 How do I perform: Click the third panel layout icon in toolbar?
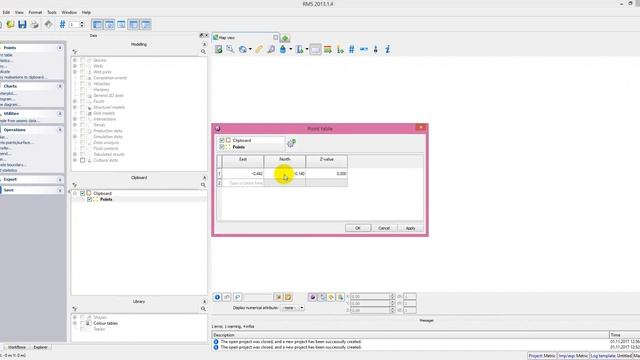(x=121, y=24)
